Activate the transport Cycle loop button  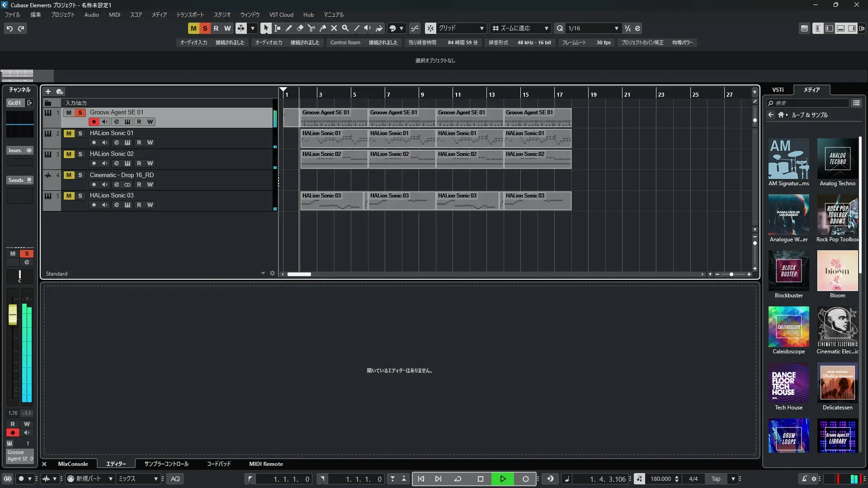(458, 479)
